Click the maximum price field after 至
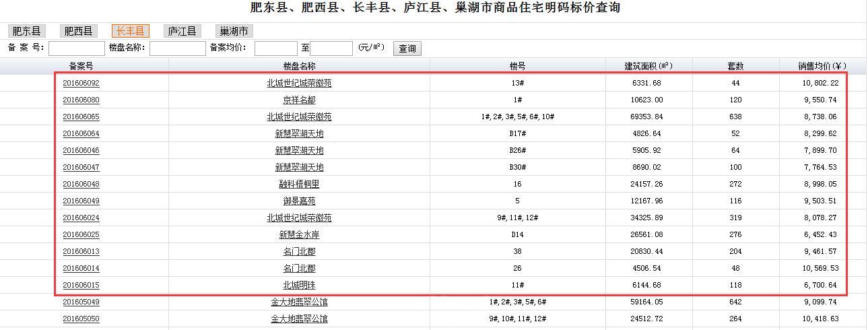This screenshot has width=868, height=330. (x=331, y=48)
